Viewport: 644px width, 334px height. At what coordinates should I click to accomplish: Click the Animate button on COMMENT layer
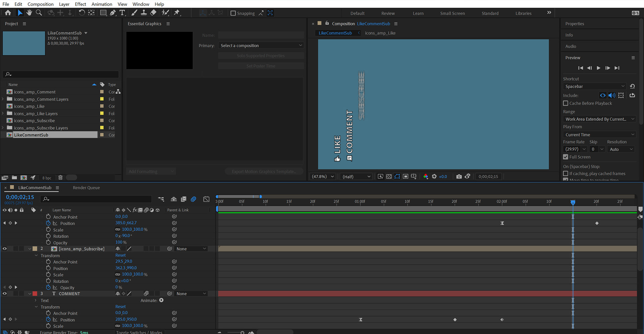click(x=161, y=300)
